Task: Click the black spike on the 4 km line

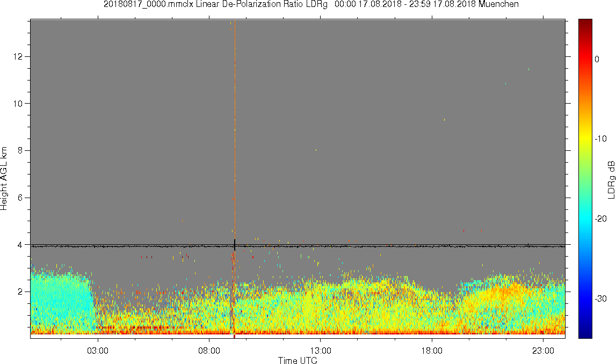Action: [x=235, y=245]
